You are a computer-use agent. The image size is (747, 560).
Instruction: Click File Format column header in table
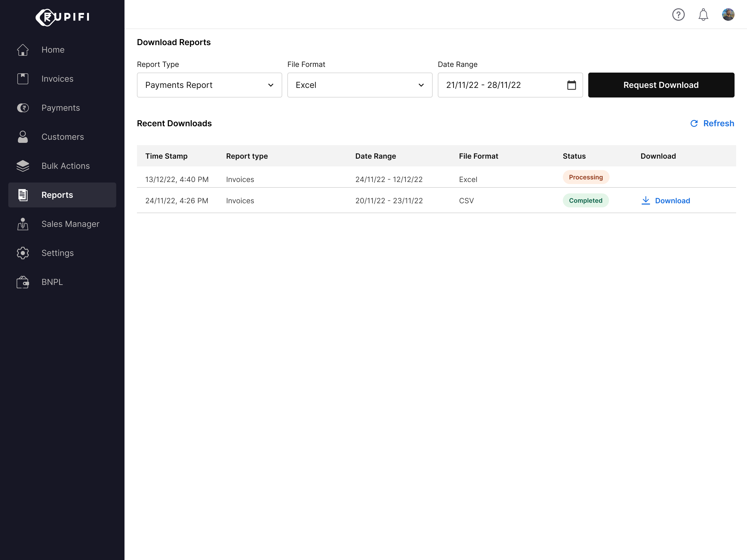click(479, 156)
